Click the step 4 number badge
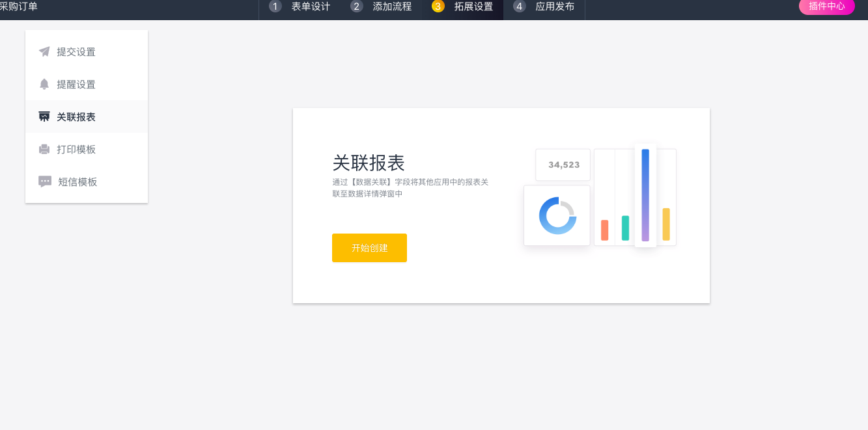 pos(520,7)
